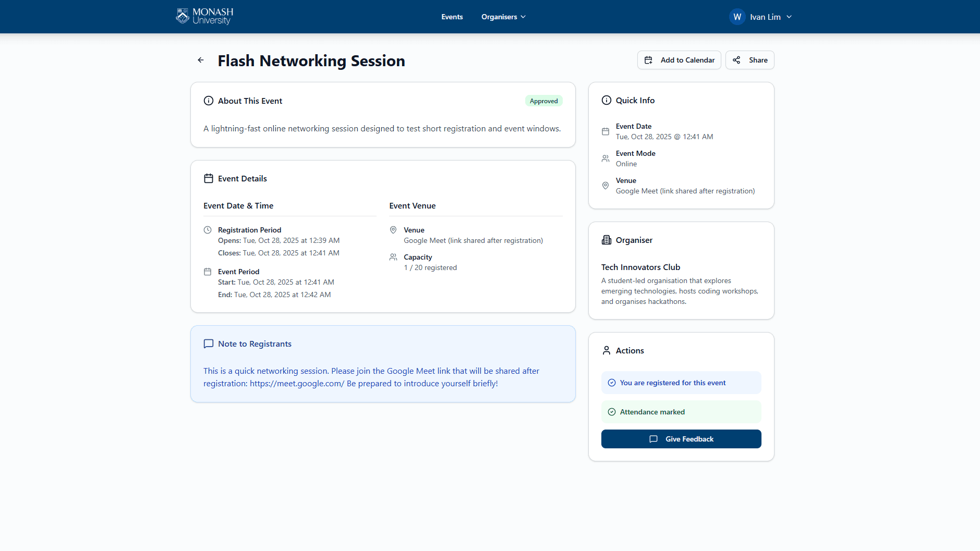
Task: Open the Events navigation item
Action: [452, 17]
